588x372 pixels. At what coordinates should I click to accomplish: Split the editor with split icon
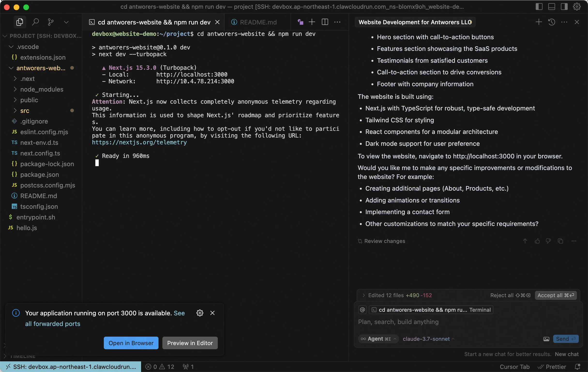click(325, 22)
